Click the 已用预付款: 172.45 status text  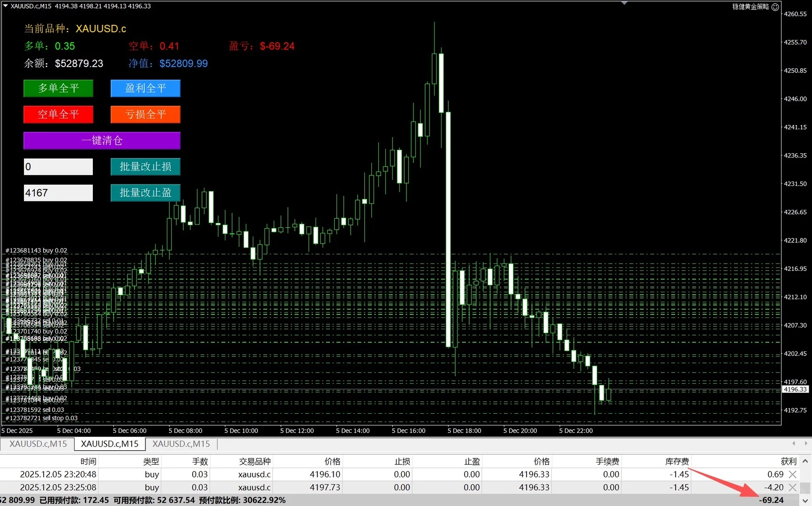(74, 500)
